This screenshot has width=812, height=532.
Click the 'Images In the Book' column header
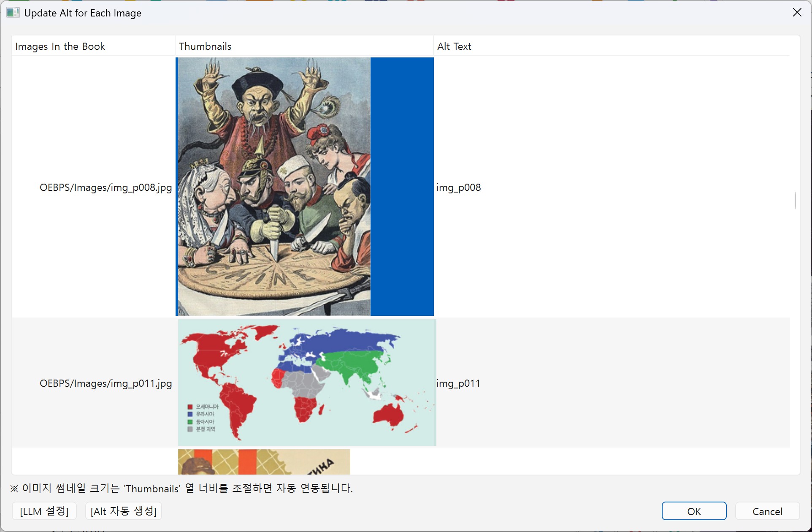point(60,46)
